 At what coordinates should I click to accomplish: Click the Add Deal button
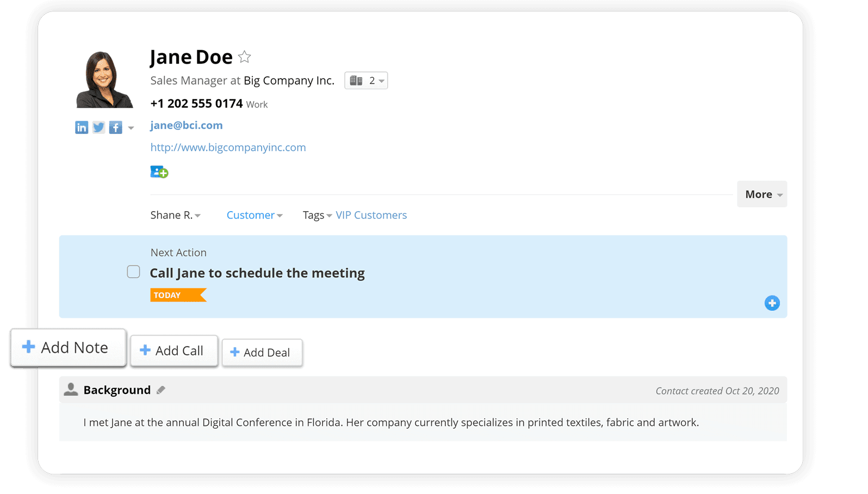[262, 353]
